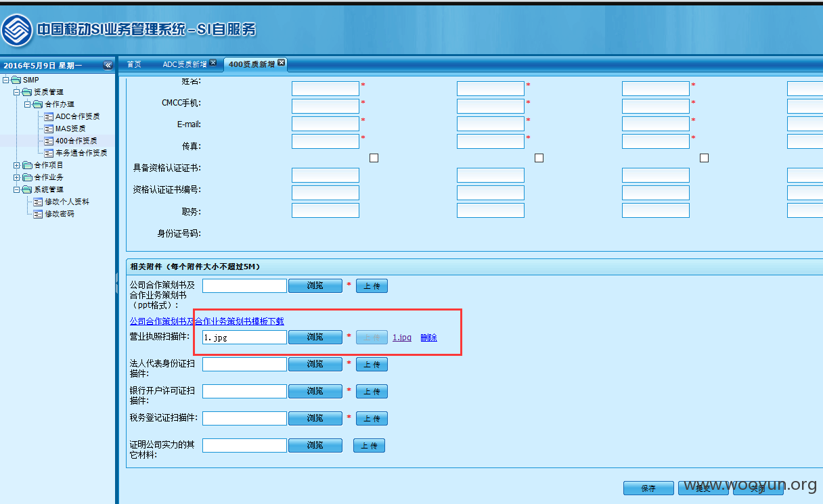Click the China Mobile logo icon
The width and height of the screenshot is (823, 504).
coord(17,30)
